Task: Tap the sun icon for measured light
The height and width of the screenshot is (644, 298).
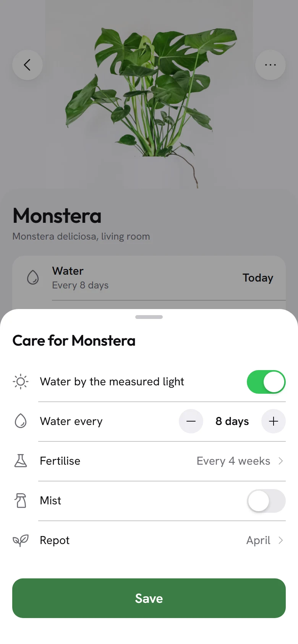Action: click(21, 382)
